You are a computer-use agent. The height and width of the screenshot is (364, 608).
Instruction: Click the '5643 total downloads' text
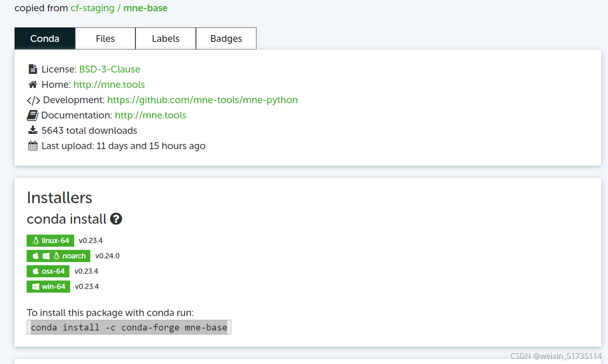coord(90,131)
